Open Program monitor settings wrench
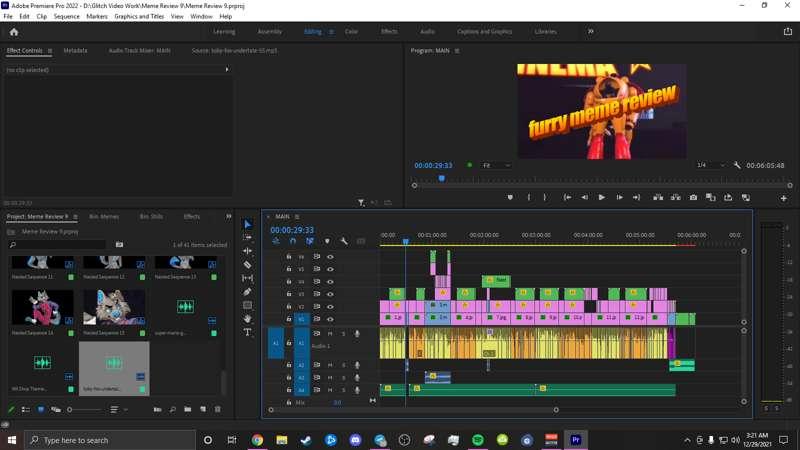Screen dimensions: 800x450 tap(737, 165)
